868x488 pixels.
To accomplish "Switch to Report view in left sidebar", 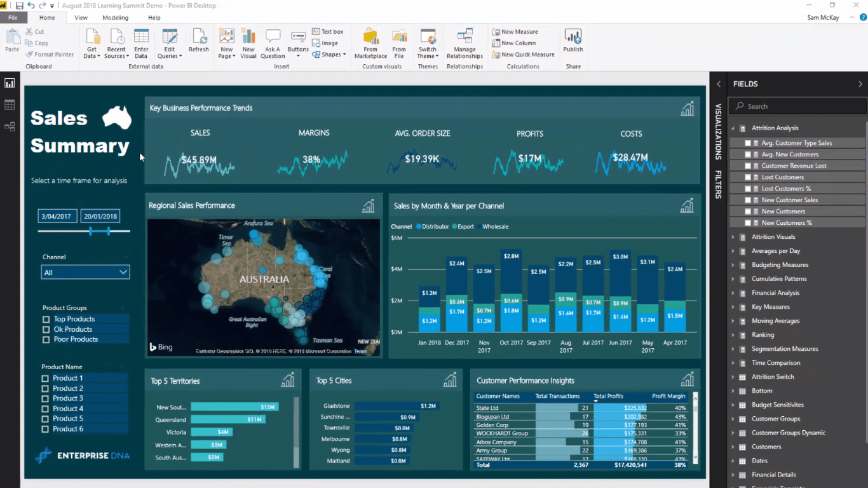I will click(10, 83).
